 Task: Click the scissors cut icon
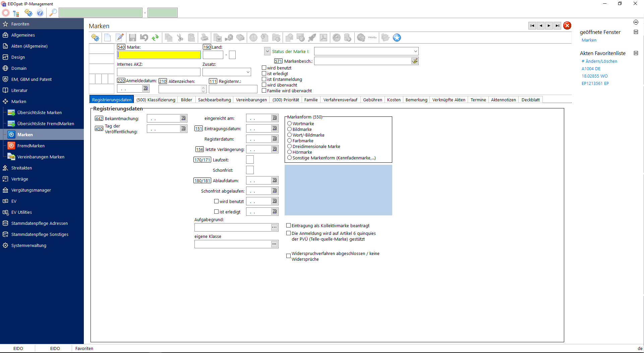click(180, 38)
